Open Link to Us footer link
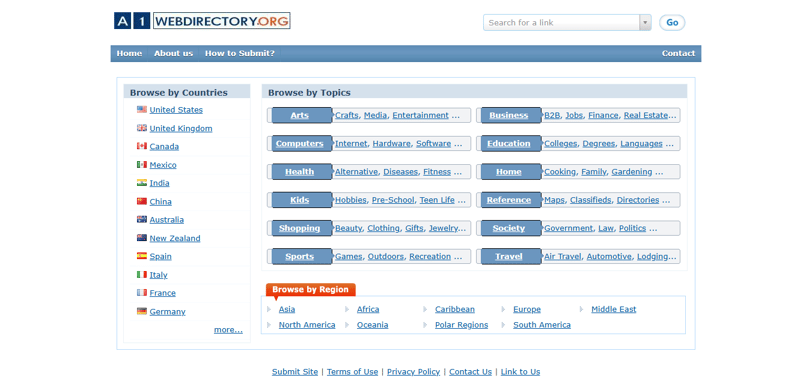 pos(520,372)
